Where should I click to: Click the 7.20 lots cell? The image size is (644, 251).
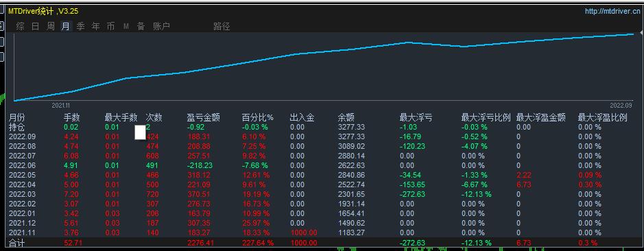point(71,194)
